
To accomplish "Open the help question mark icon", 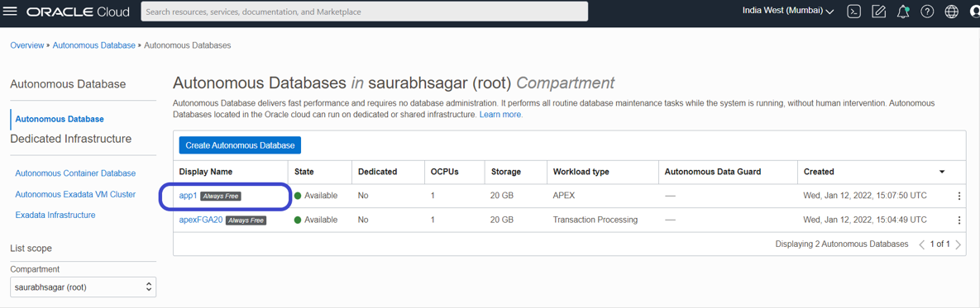I will point(928,12).
